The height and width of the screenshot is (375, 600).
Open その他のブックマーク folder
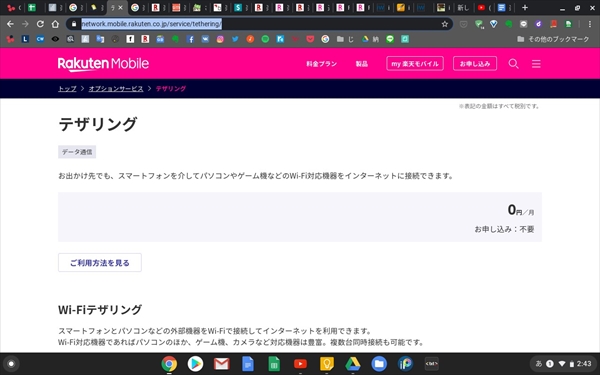pyautogui.click(x=553, y=39)
